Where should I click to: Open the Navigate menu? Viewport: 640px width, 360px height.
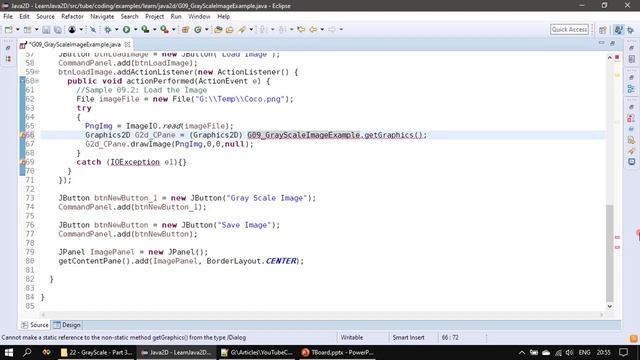102,16
